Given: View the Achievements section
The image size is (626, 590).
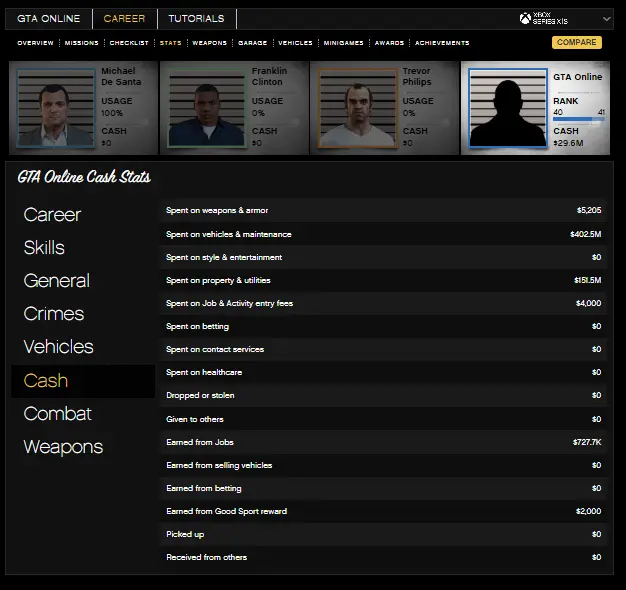Looking at the screenshot, I should [x=442, y=43].
